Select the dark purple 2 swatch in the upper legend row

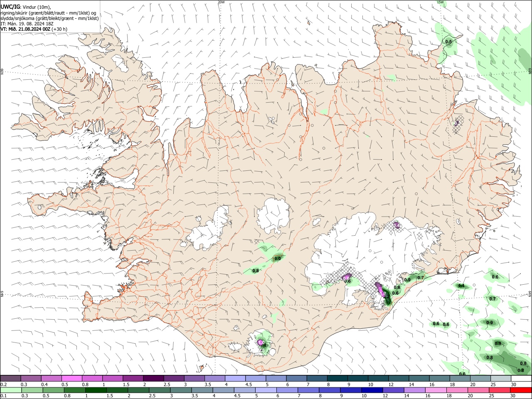click(x=153, y=379)
